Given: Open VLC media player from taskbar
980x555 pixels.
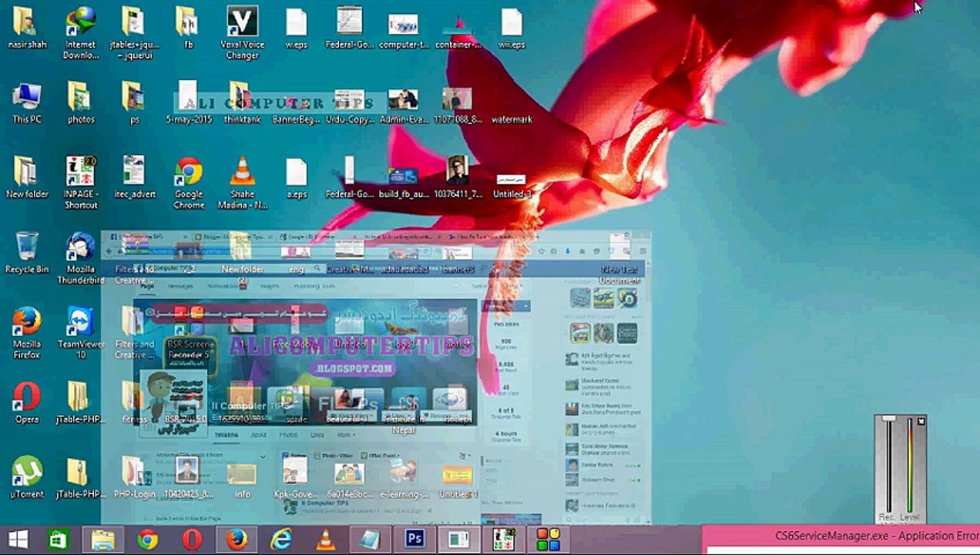Looking at the screenshot, I should (326, 540).
